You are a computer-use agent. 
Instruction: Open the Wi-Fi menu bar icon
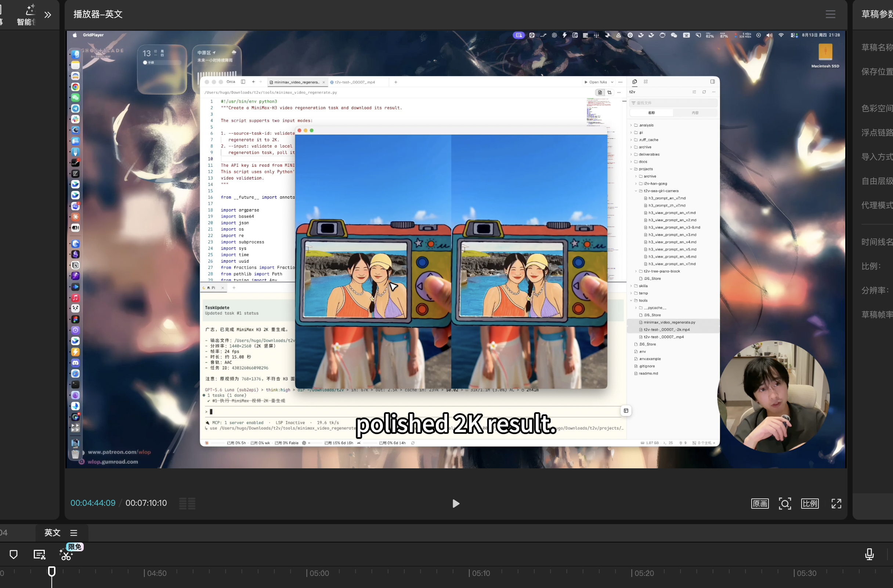[x=781, y=35]
